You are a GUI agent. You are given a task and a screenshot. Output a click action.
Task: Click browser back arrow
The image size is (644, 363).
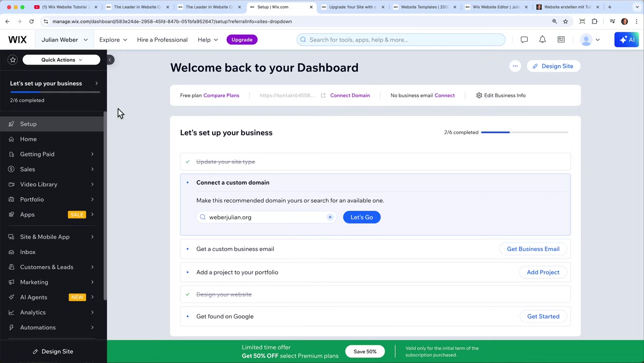coord(8,22)
